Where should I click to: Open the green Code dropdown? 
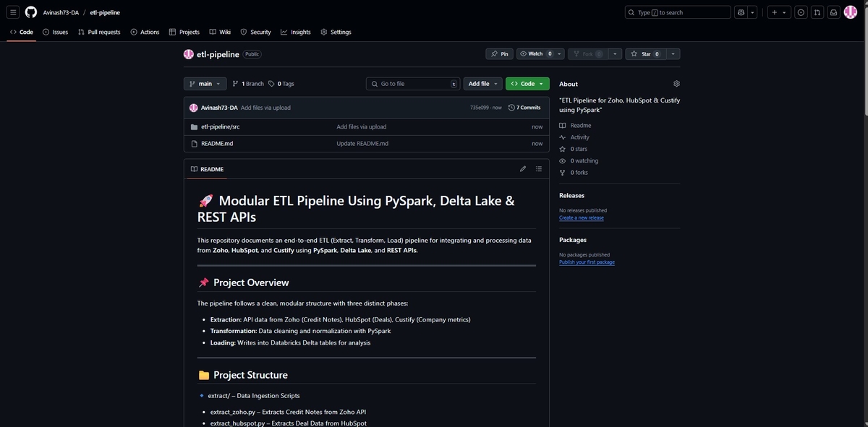[526, 84]
